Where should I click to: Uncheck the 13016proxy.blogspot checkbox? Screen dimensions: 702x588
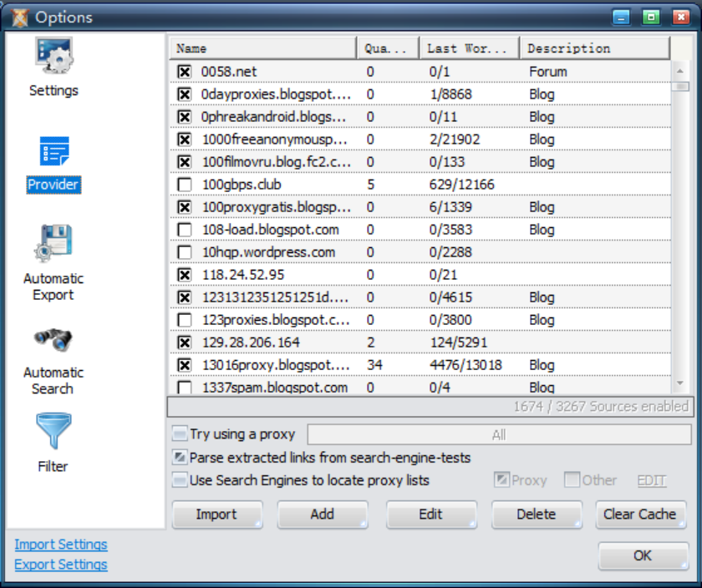tap(185, 365)
